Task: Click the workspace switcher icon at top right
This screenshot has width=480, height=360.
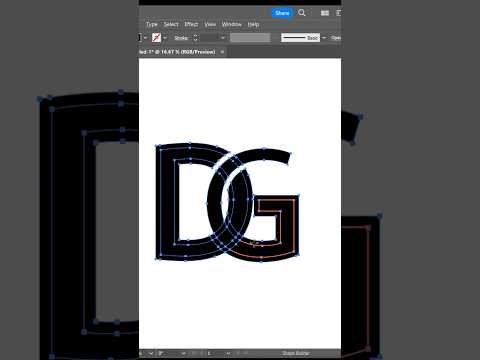Action: [x=338, y=13]
